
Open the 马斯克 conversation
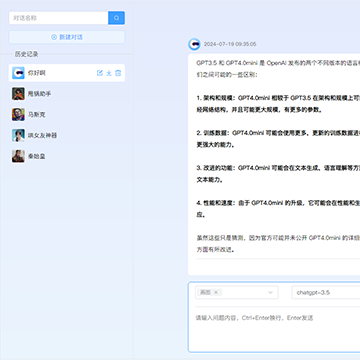click(67, 115)
